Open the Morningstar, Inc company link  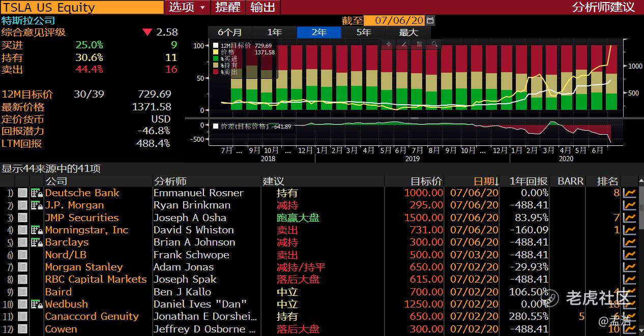86,230
